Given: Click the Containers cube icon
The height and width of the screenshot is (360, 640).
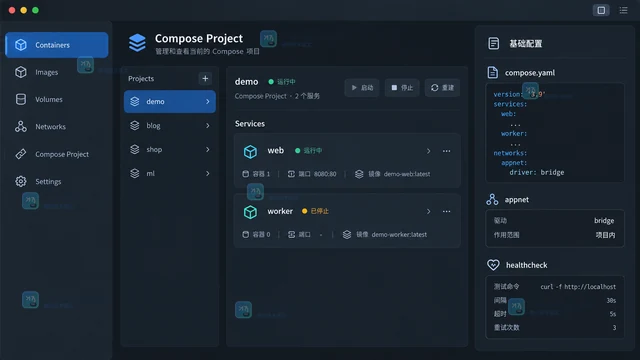Looking at the screenshot, I should 21,45.
